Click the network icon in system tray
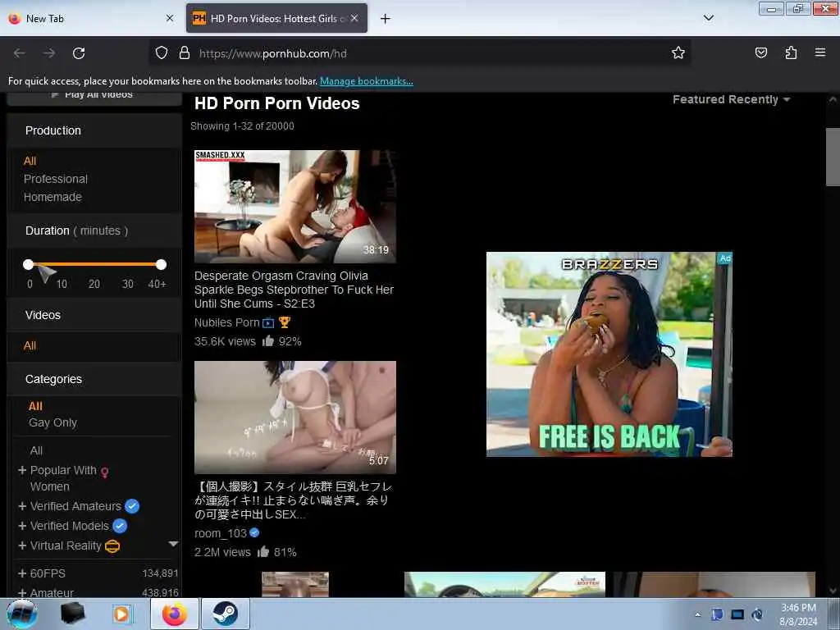Image resolution: width=840 pixels, height=630 pixels. click(x=737, y=614)
